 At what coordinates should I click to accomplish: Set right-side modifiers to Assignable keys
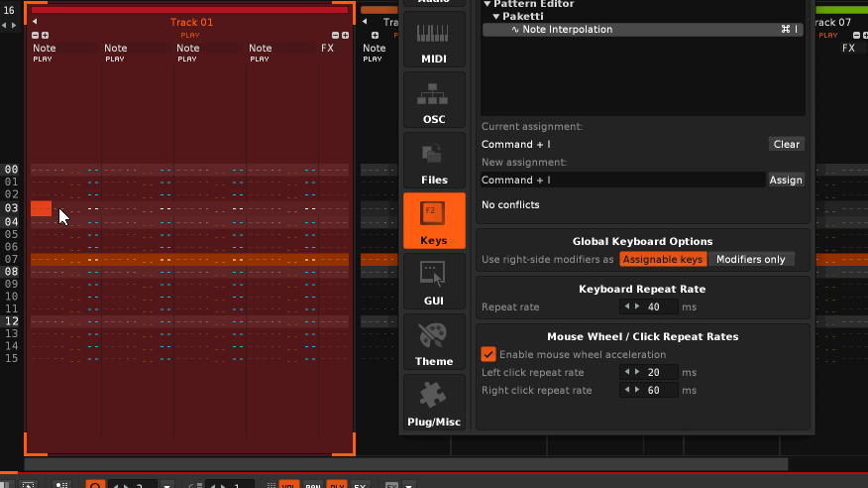pyautogui.click(x=663, y=259)
